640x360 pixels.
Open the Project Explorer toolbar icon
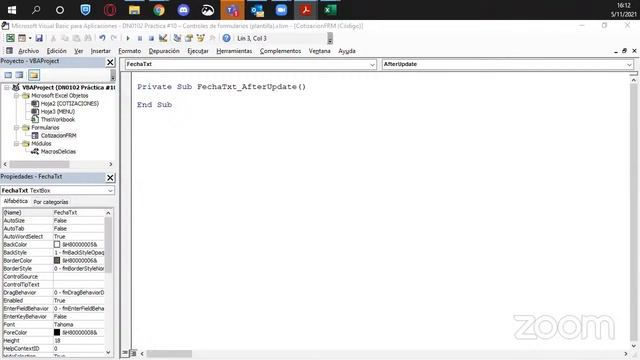tap(177, 38)
